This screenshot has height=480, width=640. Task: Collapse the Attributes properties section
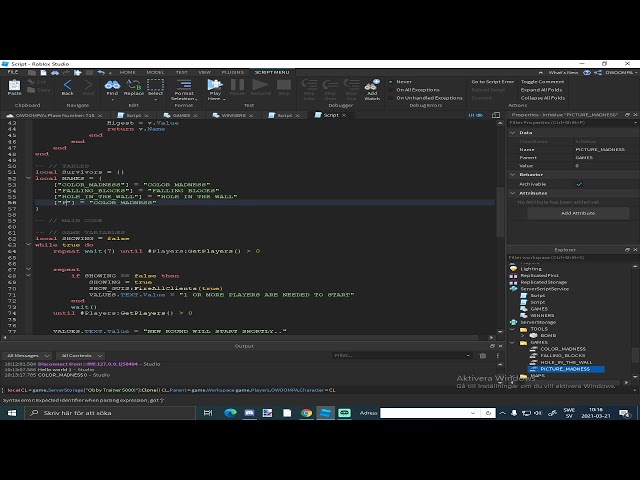513,193
